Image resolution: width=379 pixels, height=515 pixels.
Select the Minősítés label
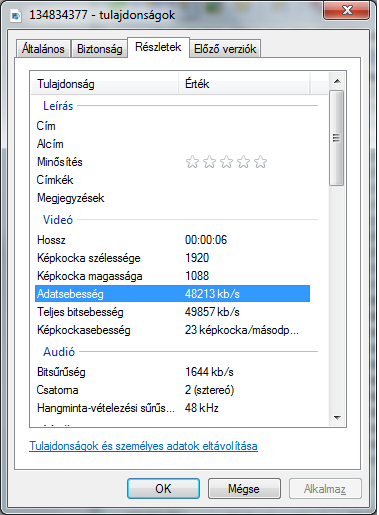point(60,162)
